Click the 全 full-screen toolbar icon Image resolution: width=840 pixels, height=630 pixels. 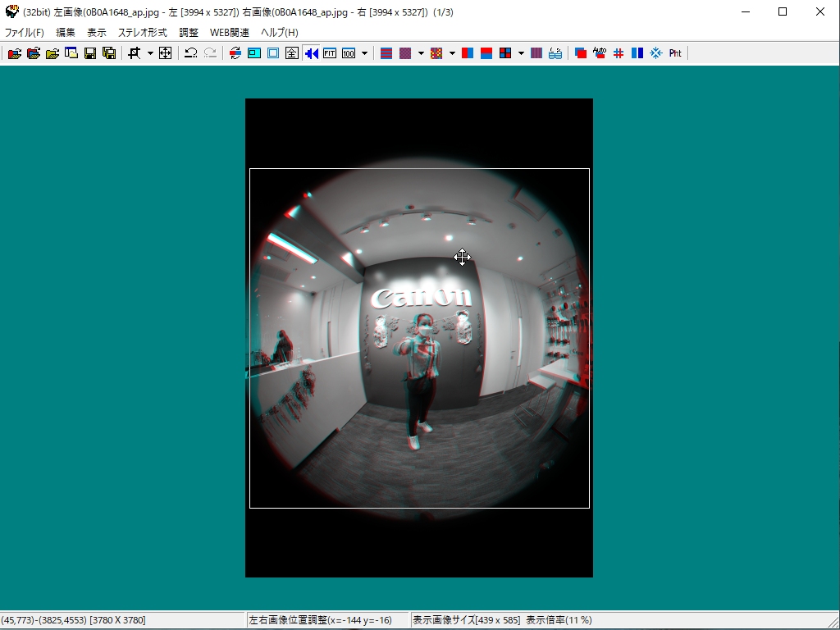coord(292,53)
